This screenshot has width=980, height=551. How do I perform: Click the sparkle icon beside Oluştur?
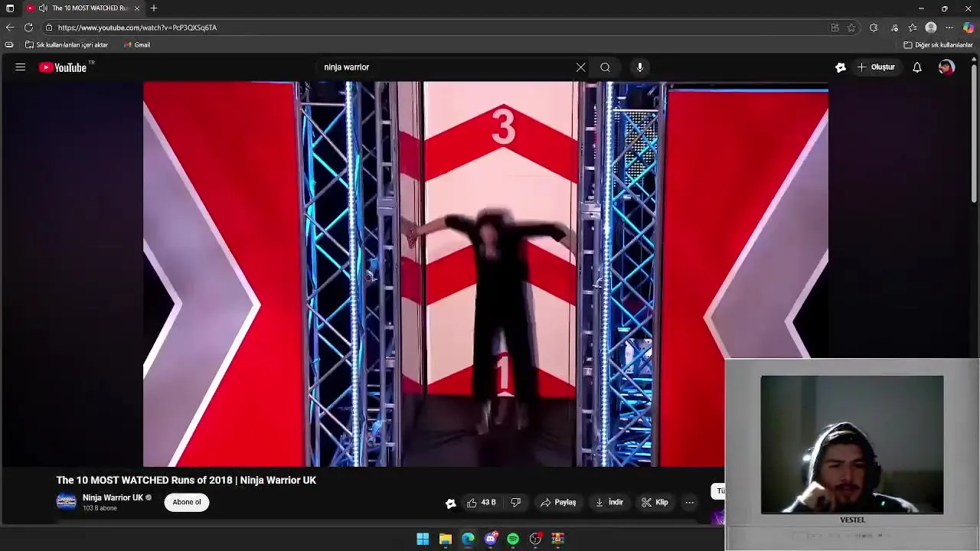841,67
